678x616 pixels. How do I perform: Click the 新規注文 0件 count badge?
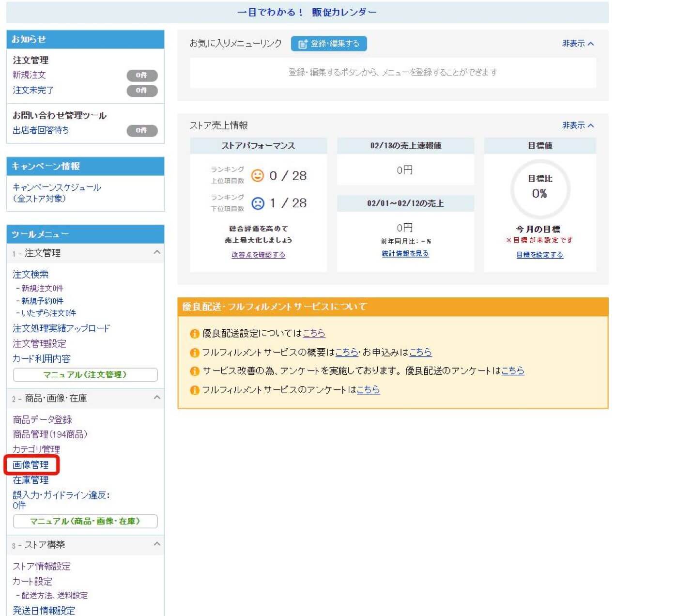pos(142,76)
